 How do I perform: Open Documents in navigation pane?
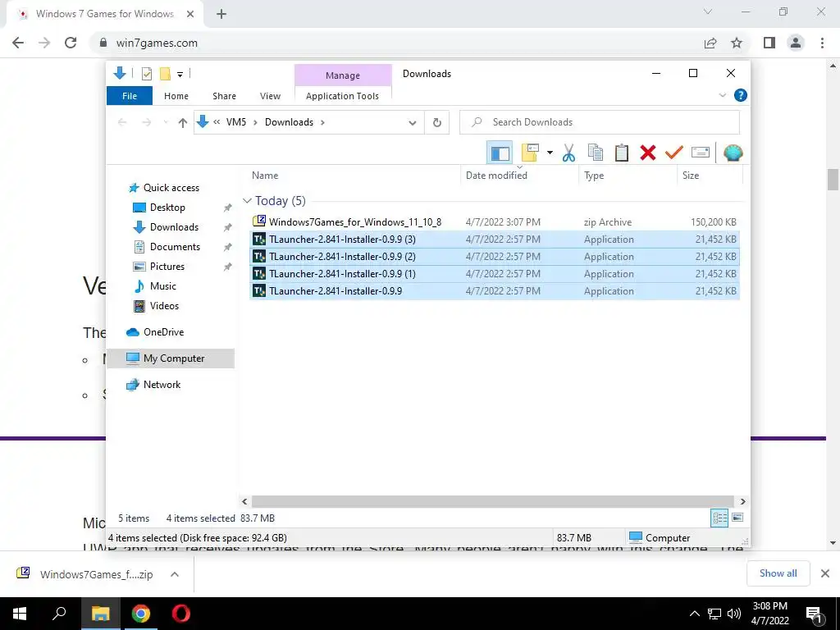point(175,247)
